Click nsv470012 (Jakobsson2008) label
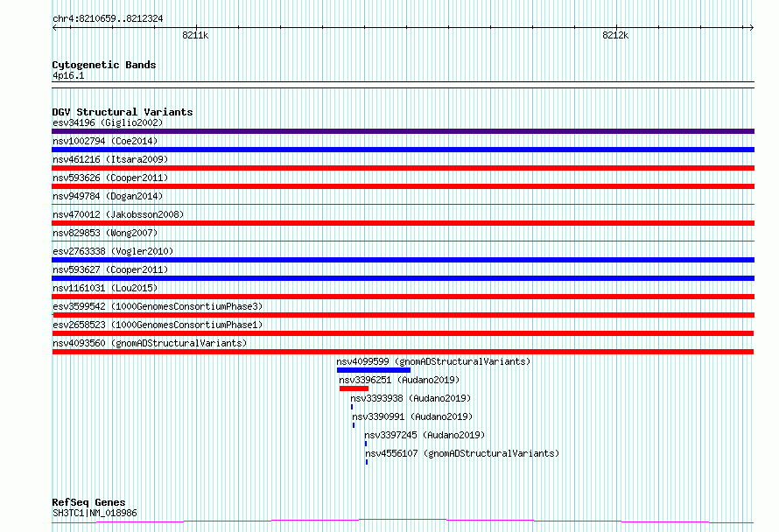Viewport: 779px width, 532px height. click(118, 214)
